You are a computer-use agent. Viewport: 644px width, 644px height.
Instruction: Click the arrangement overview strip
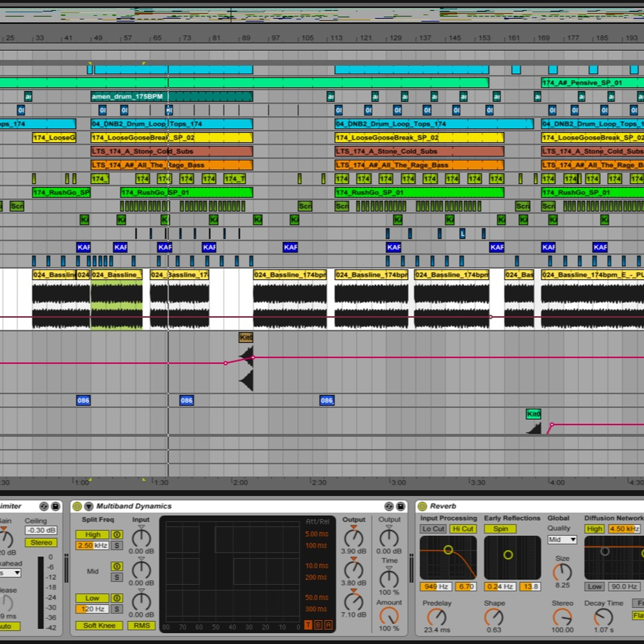click(x=322, y=15)
